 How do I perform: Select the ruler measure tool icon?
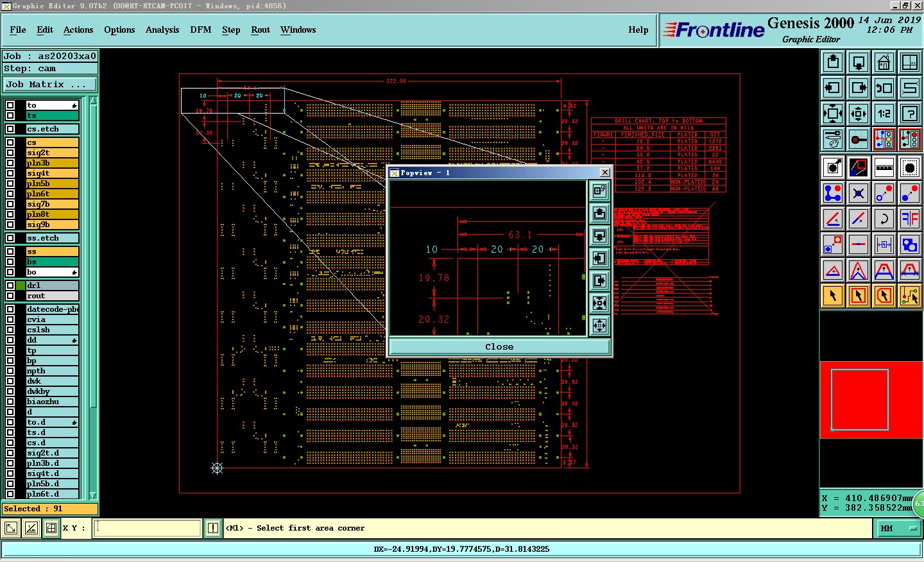(x=884, y=167)
